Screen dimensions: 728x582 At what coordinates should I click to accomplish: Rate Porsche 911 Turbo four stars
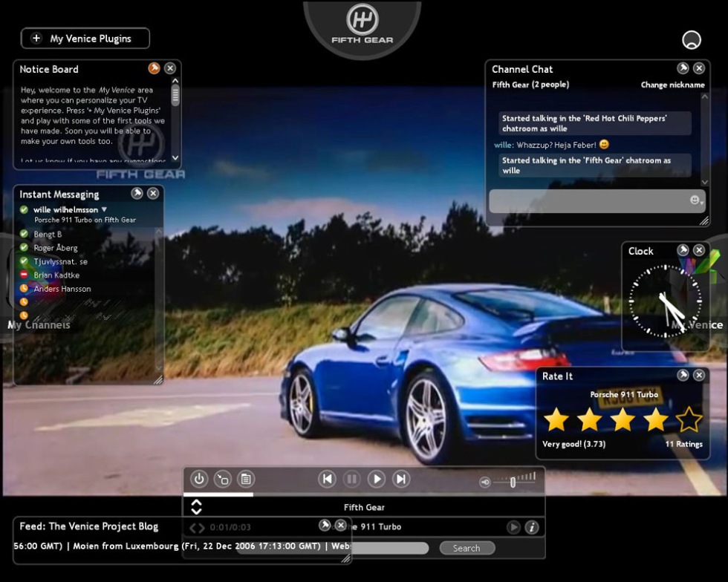pyautogui.click(x=656, y=419)
